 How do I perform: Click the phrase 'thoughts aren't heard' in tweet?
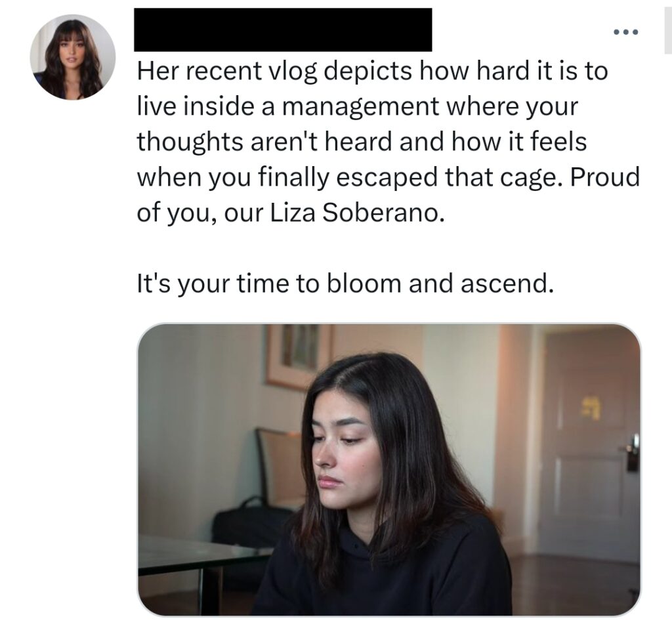click(264, 142)
